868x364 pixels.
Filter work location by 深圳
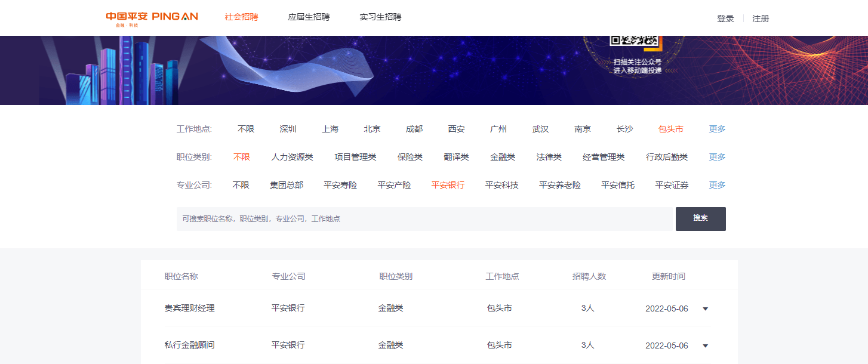288,129
